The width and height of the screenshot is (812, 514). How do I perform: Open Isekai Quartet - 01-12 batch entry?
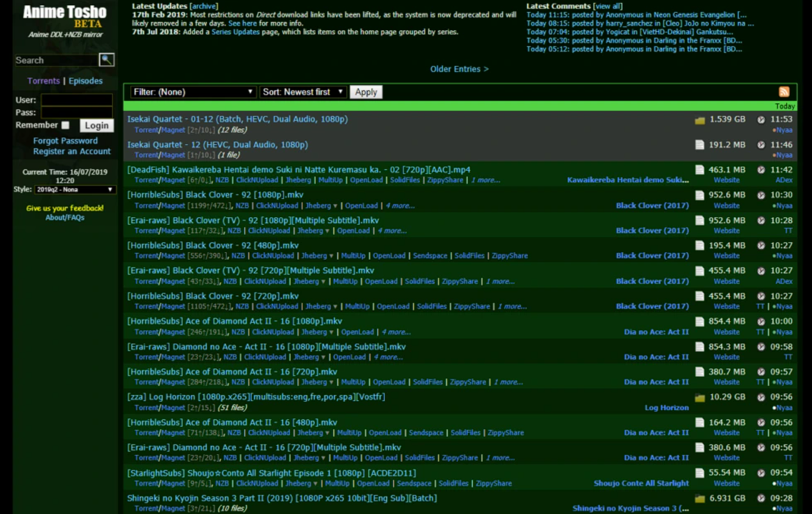point(237,119)
